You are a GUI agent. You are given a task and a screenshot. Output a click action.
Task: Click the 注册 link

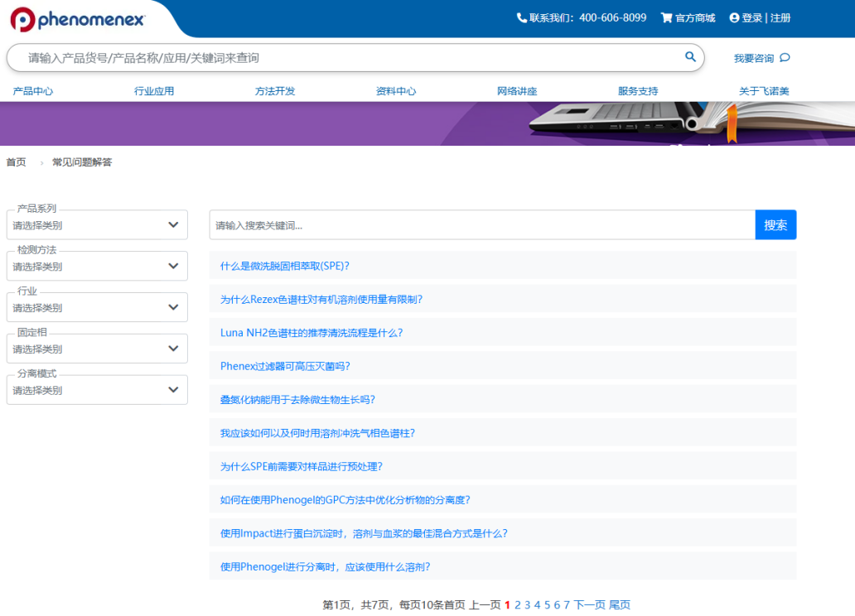[x=780, y=18]
